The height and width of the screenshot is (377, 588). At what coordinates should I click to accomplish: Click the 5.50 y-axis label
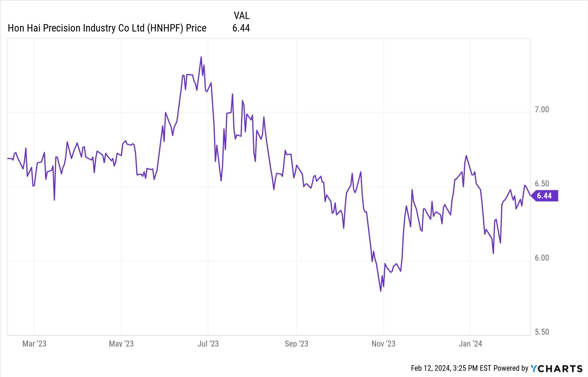[542, 332]
